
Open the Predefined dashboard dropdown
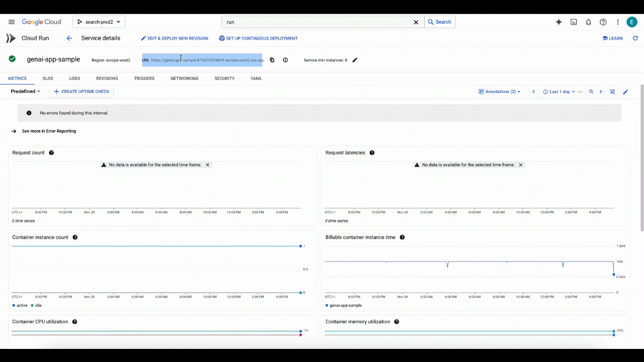pyautogui.click(x=25, y=92)
